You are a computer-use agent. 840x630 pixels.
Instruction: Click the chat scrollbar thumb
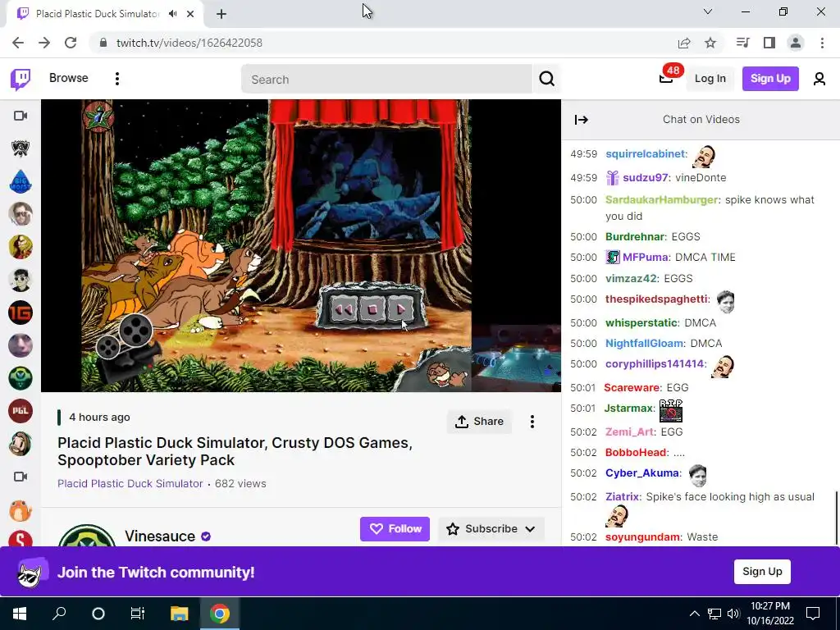(x=836, y=517)
